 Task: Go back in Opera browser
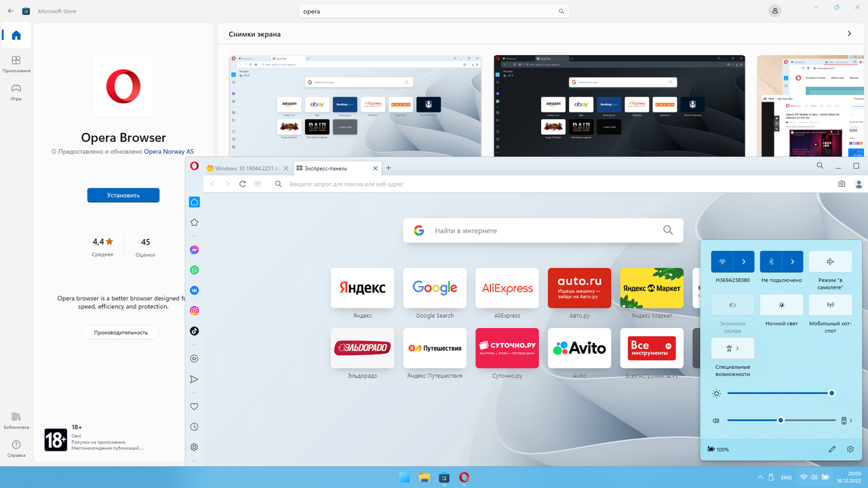click(212, 184)
